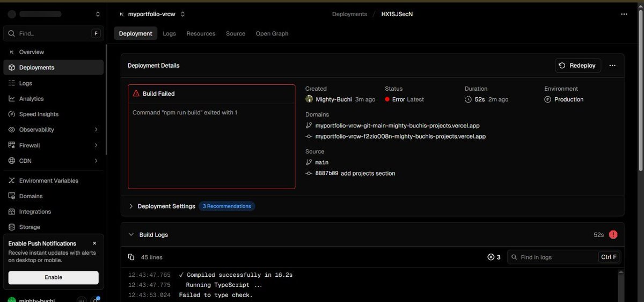The width and height of the screenshot is (644, 302).
Task: Click the 'Running TypeScript ...' log line
Action: pyautogui.click(x=224, y=285)
